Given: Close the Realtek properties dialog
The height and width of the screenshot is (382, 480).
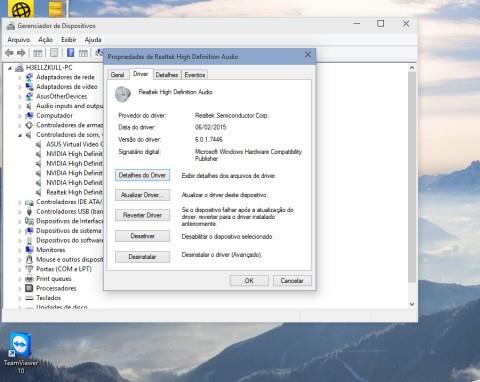Looking at the screenshot, I should [308, 54].
